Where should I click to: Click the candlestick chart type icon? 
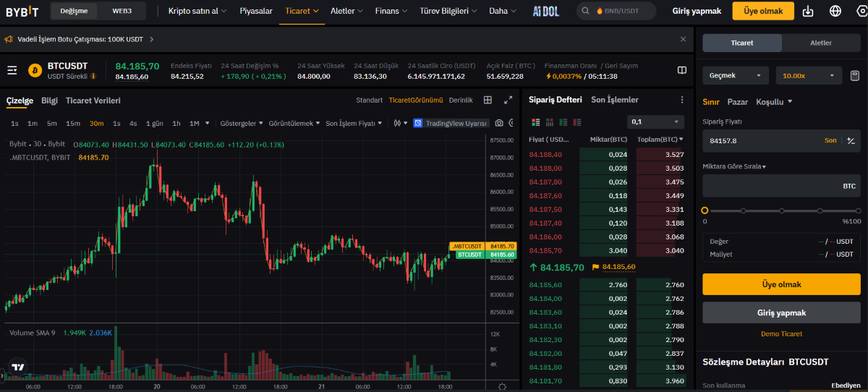point(397,124)
